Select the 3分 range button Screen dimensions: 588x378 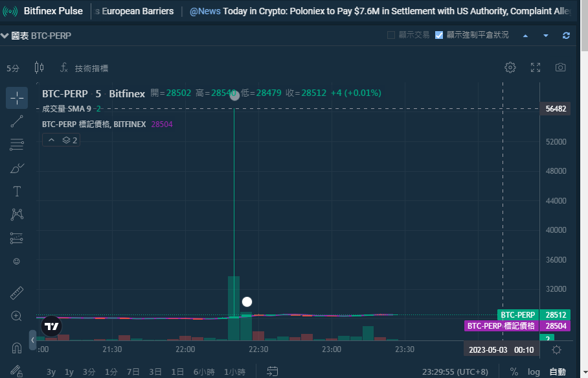tap(89, 372)
